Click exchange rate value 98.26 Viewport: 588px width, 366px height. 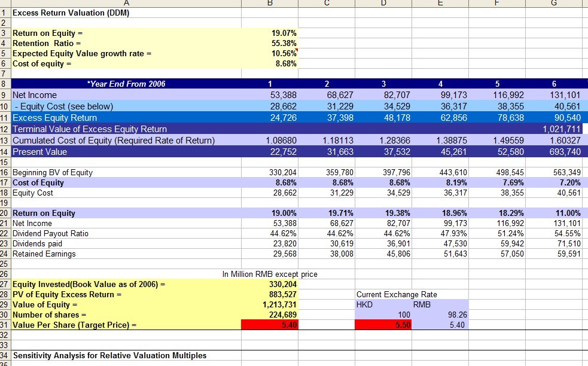pos(440,315)
